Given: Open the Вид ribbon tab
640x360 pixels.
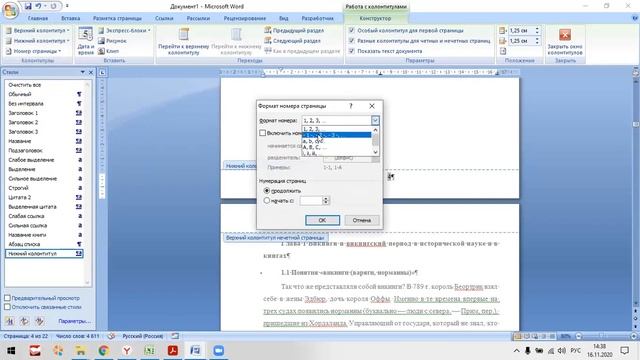Looking at the screenshot, I should pos(284,18).
